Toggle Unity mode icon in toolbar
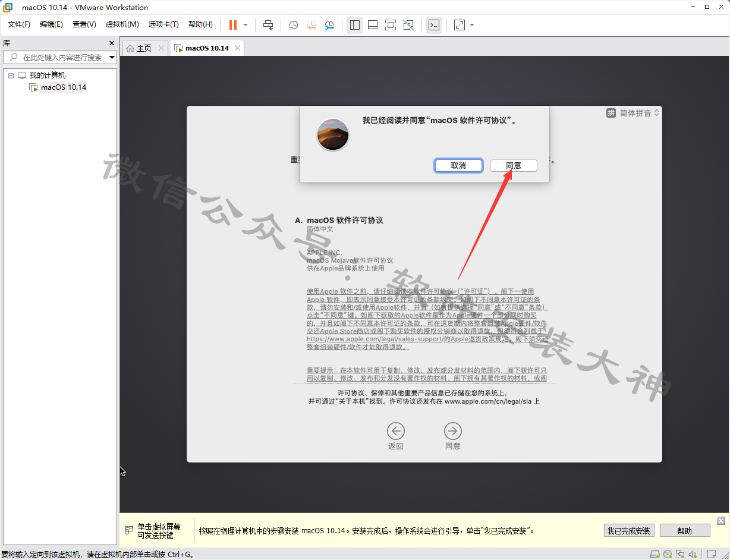730x560 pixels. [x=408, y=25]
